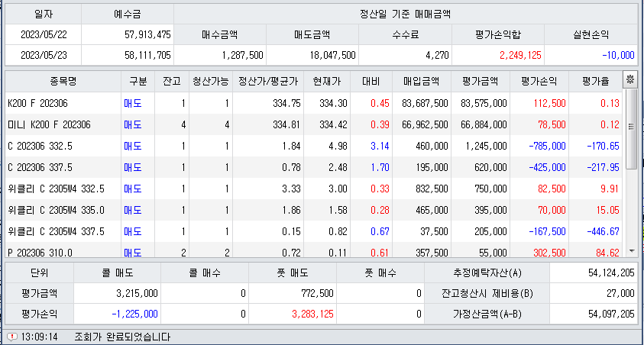Image resolution: width=644 pixels, height=345 pixels.
Task: Click the 평가율 value -446.67
Action: (603, 231)
